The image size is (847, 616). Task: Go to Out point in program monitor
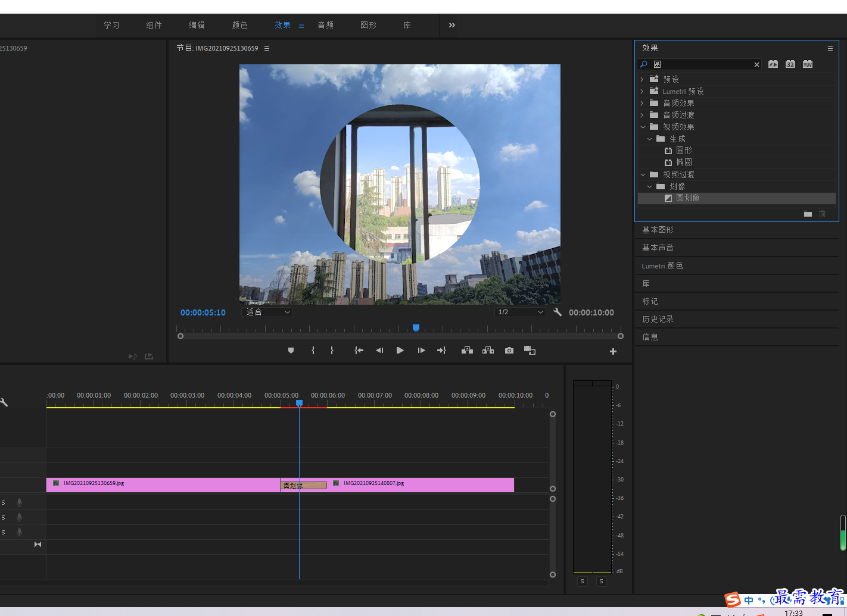(x=441, y=351)
